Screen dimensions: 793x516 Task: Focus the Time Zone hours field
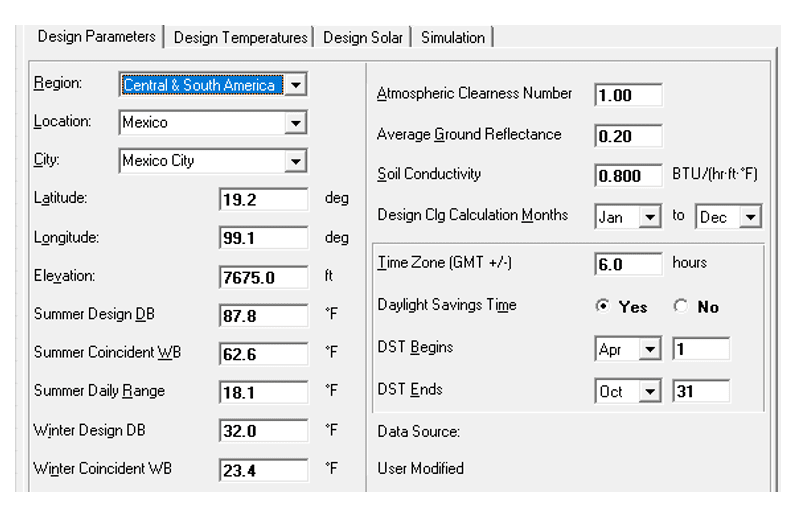(x=628, y=265)
